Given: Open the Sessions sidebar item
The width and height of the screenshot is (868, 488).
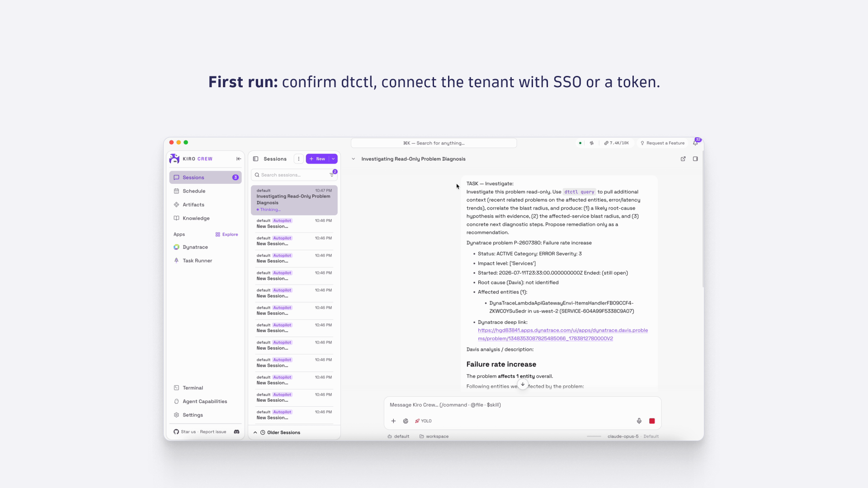Looking at the screenshot, I should (x=205, y=178).
